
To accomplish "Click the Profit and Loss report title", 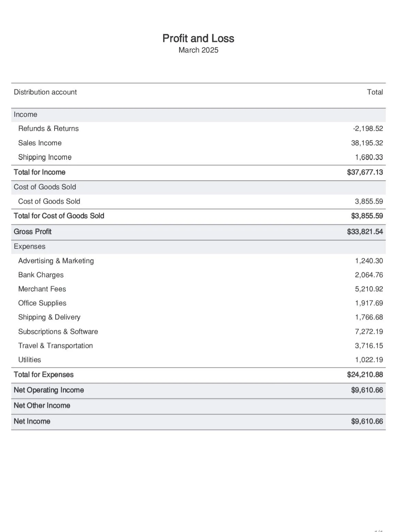I will 198,38.
